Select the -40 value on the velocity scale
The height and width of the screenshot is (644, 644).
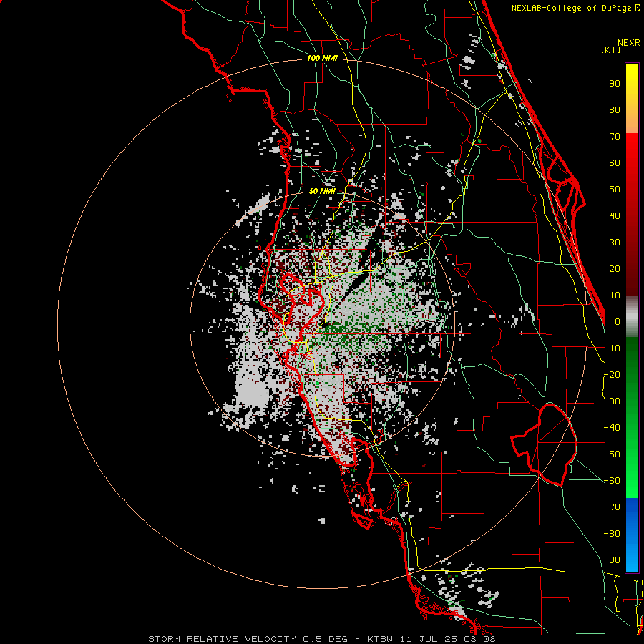(x=612, y=428)
